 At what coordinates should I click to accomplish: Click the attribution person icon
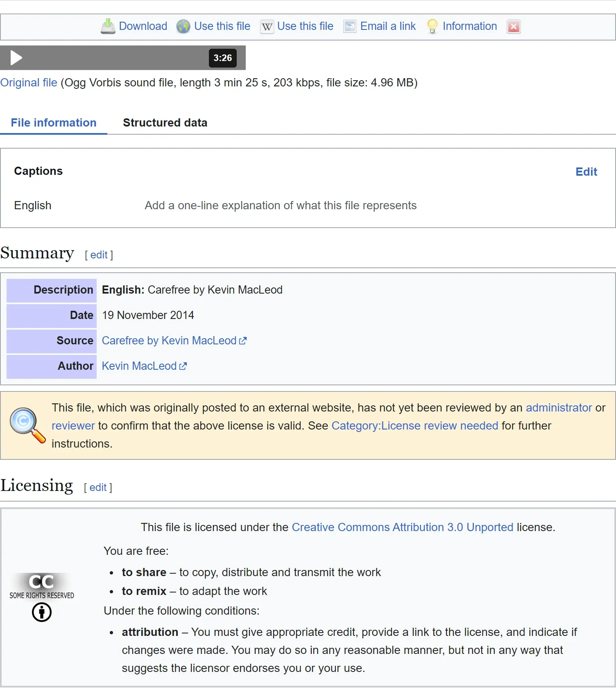(x=42, y=613)
